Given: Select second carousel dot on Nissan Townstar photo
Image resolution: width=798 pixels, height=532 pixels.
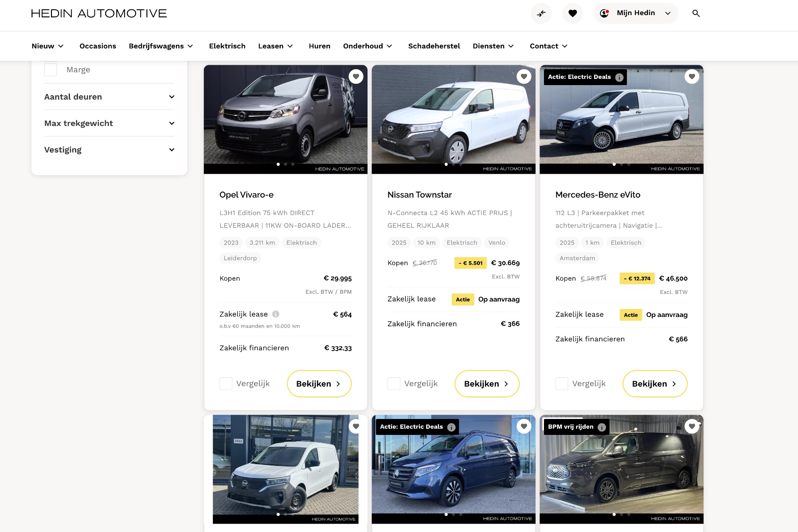Looking at the screenshot, I should coord(454,164).
